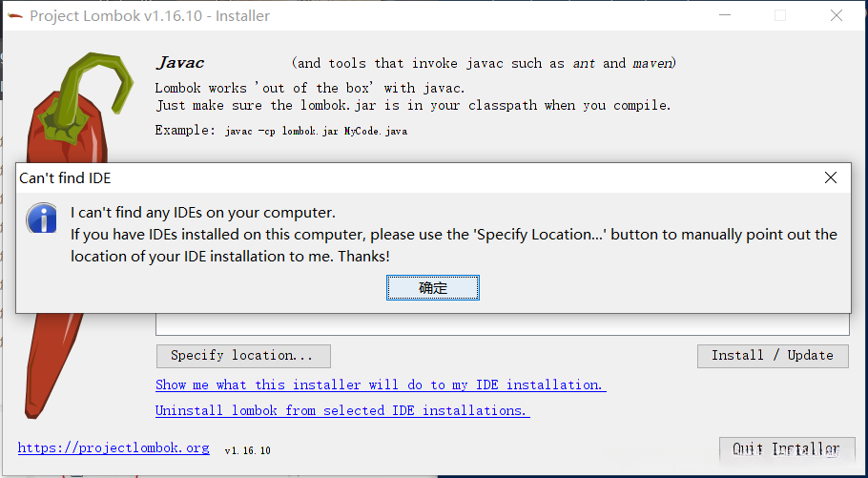Close the Project Lombok Installer window
The height and width of the screenshot is (478, 868).
(836, 15)
